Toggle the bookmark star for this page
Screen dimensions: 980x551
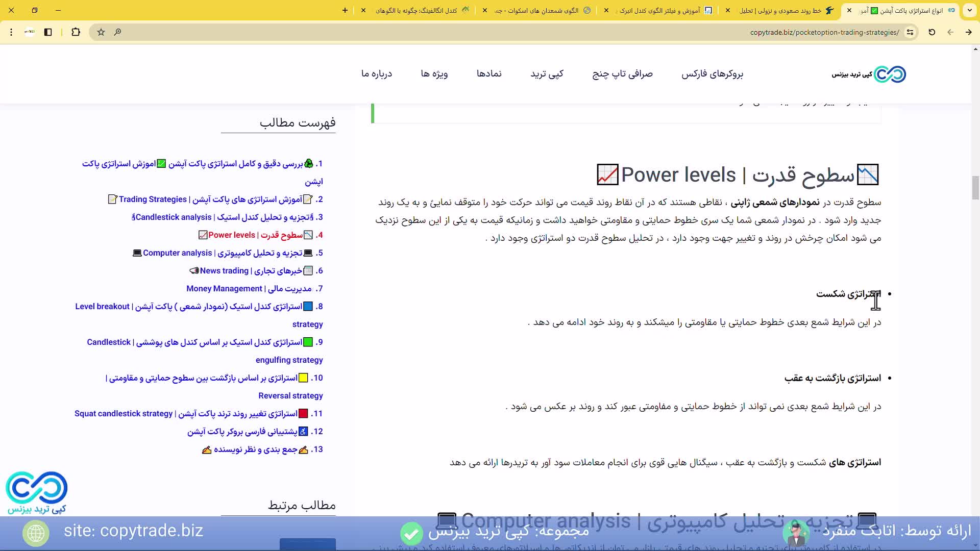100,32
